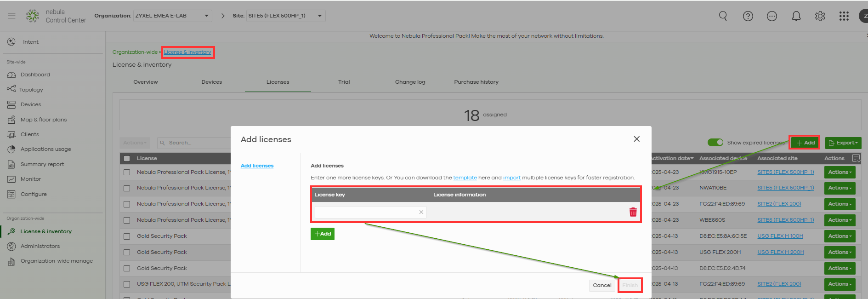Click the License & inventory breadcrumb link
Viewport: 868px width, 299px height.
(187, 52)
